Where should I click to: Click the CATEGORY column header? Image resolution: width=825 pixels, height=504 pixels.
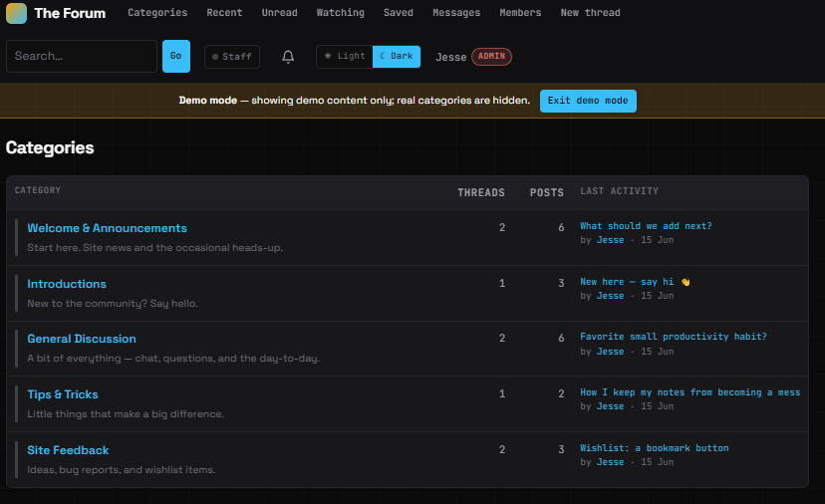point(37,190)
